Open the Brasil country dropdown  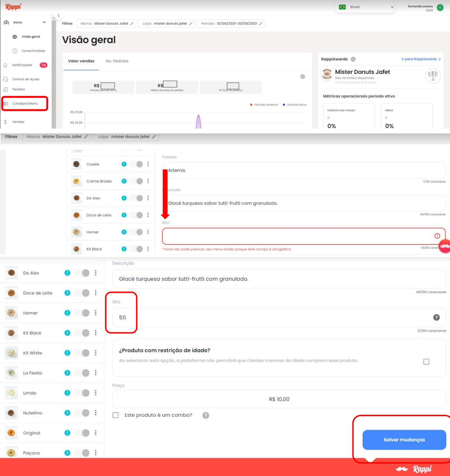point(365,7)
